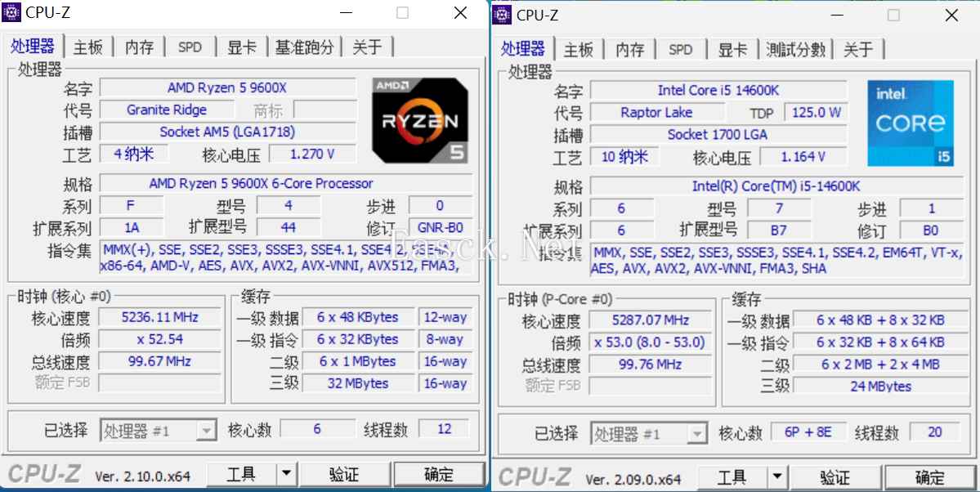Click the 9600X 6-Core Processor specification field

coord(286,184)
